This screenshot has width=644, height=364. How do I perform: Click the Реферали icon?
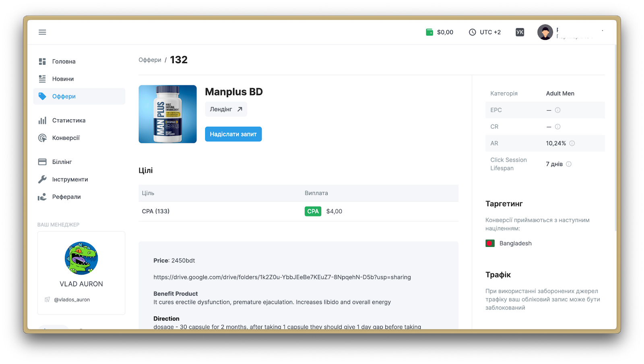[x=42, y=197]
